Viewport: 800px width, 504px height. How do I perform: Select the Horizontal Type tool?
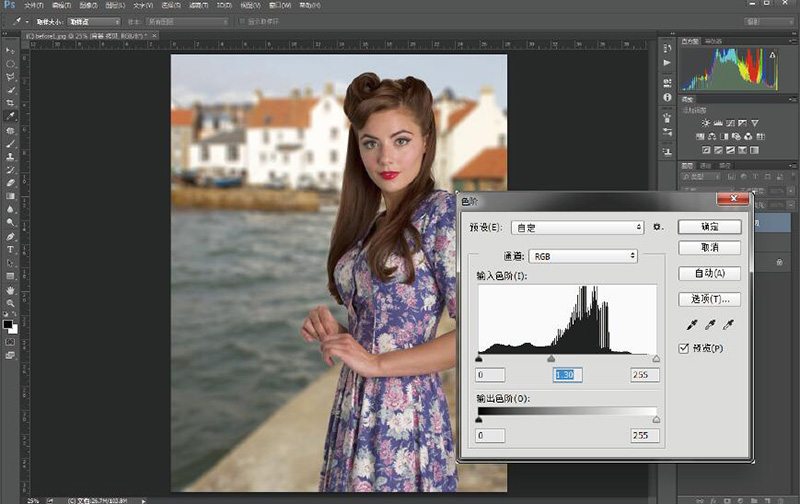10,248
